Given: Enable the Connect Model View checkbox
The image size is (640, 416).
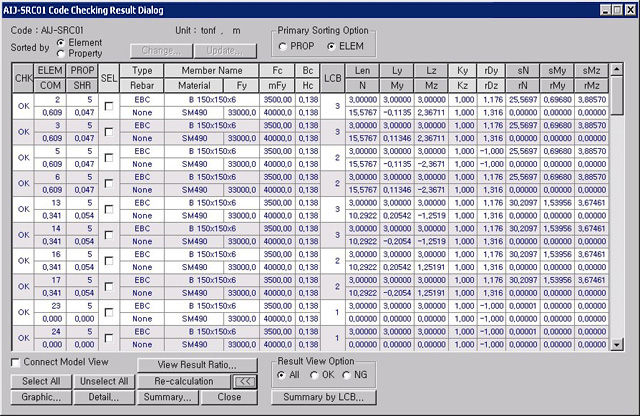Looking at the screenshot, I should (15, 362).
